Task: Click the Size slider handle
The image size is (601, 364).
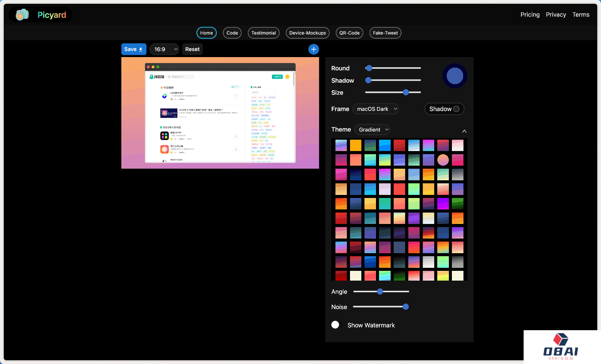Action: (406, 92)
